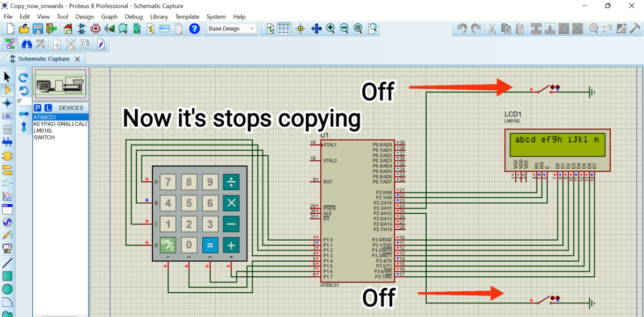
Task: Open project with the folder icon
Action: (x=24, y=29)
